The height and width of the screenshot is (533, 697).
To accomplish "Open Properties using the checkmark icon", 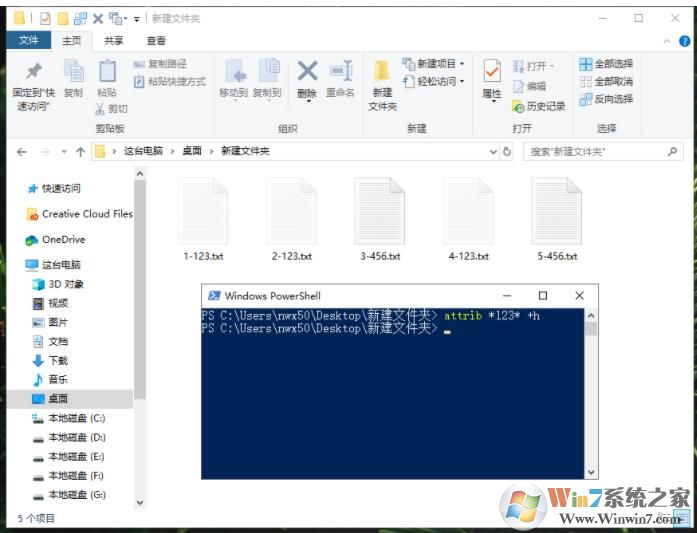I will point(492,71).
